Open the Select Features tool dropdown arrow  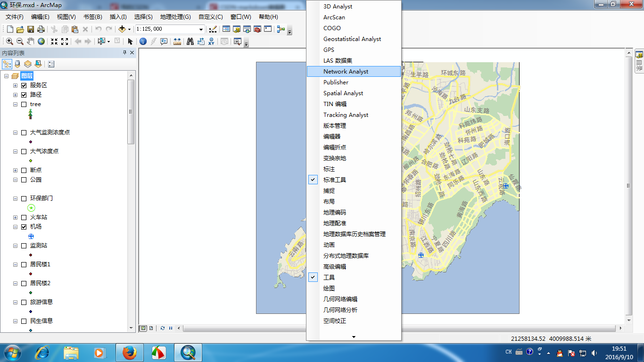tap(108, 41)
